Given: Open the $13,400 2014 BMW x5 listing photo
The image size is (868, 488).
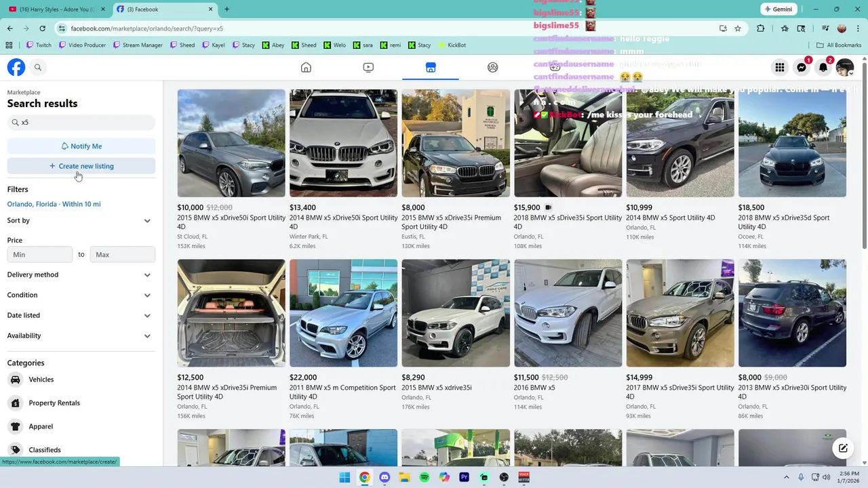Looking at the screenshot, I should click(x=343, y=143).
